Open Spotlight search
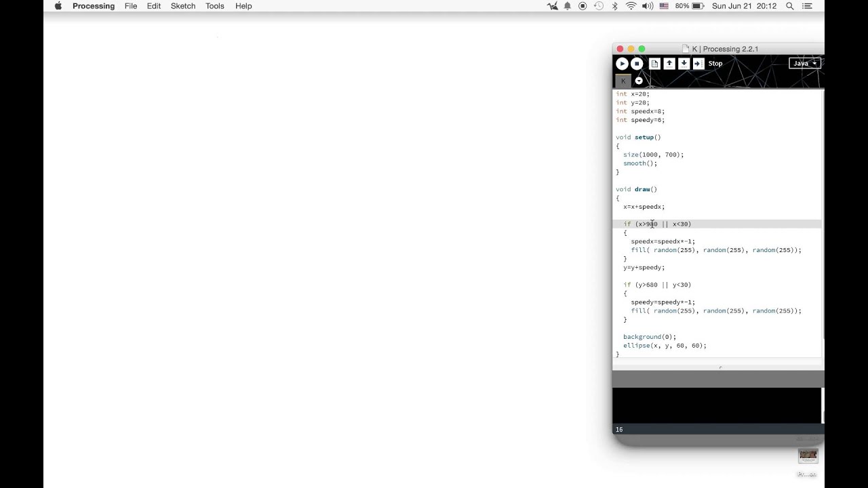Image resolution: width=868 pixels, height=488 pixels. (790, 6)
